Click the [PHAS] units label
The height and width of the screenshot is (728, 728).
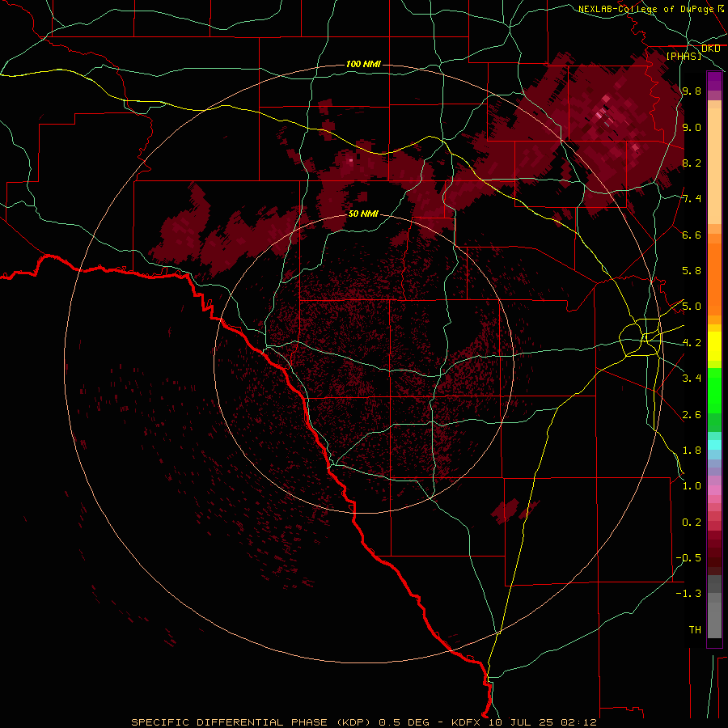tap(684, 57)
